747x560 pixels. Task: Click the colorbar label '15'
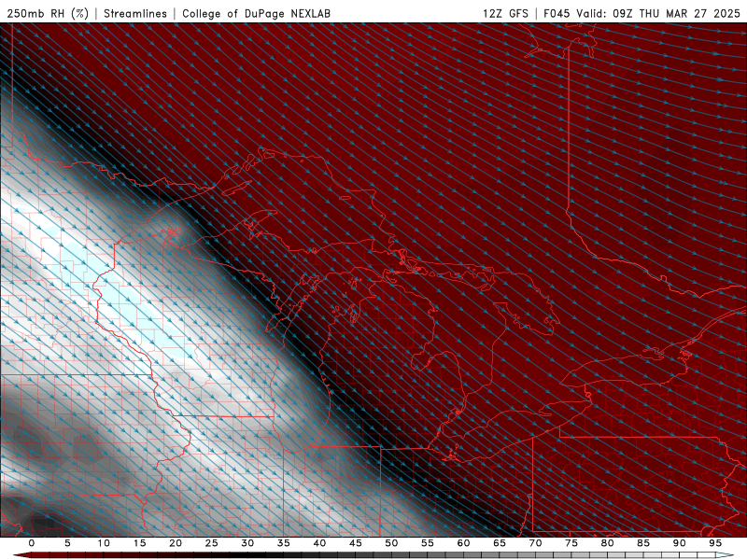pyautogui.click(x=139, y=543)
